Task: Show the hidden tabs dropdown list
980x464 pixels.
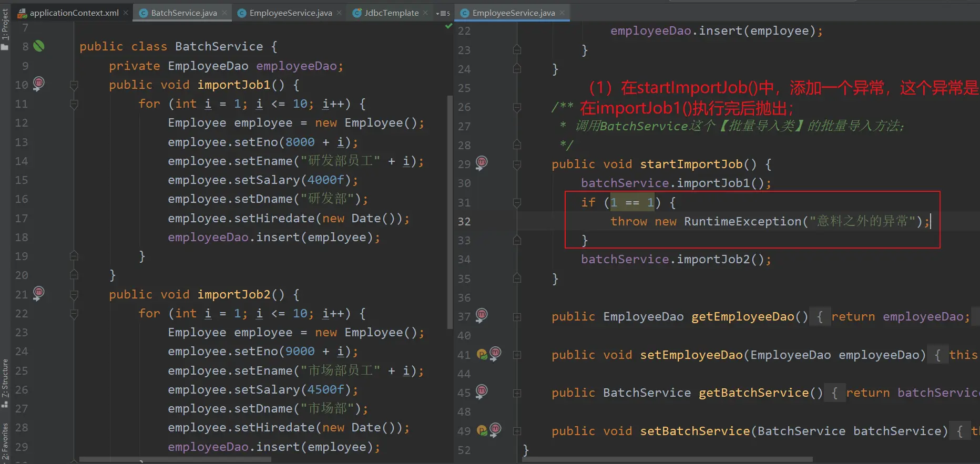Action: pos(443,13)
